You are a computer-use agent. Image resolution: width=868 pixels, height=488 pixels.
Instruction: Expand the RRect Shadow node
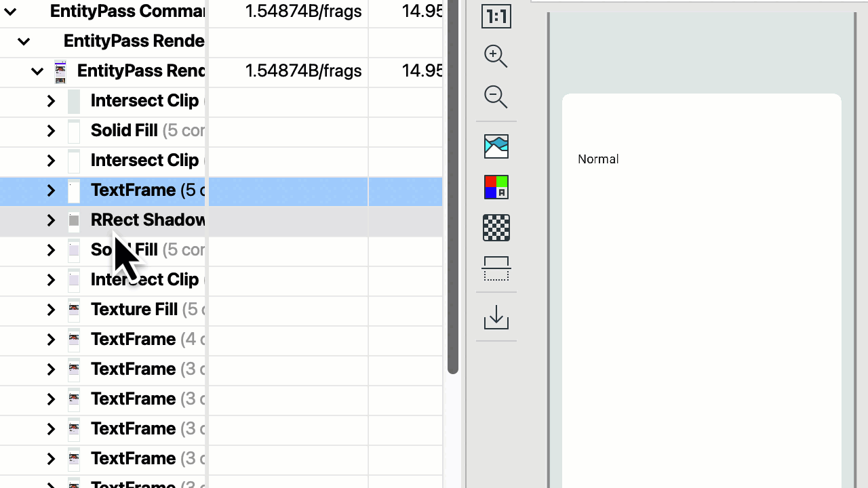click(51, 220)
